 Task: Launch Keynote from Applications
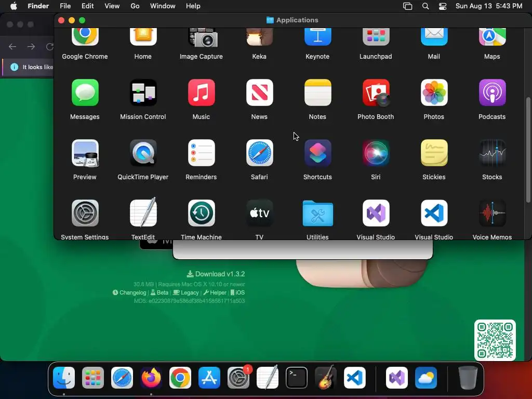pos(317,37)
